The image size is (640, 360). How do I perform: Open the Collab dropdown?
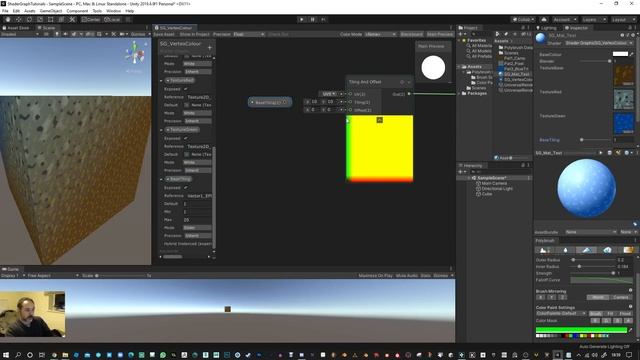[x=524, y=19]
